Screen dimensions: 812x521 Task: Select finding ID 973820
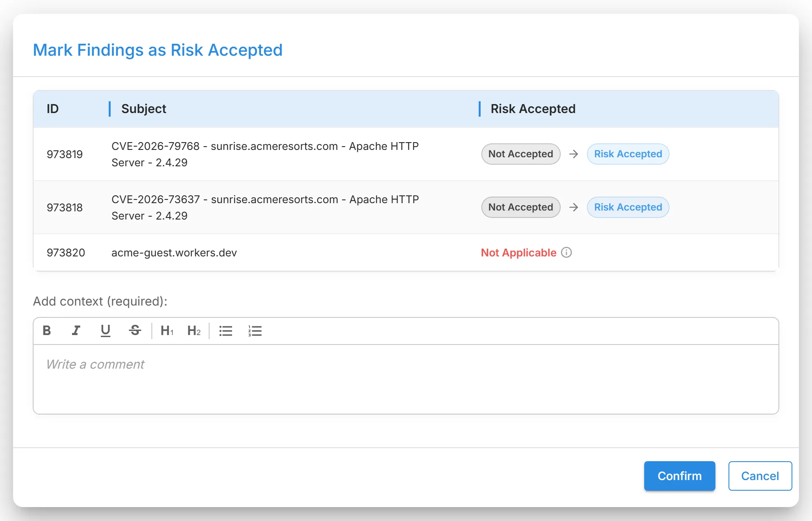click(66, 253)
